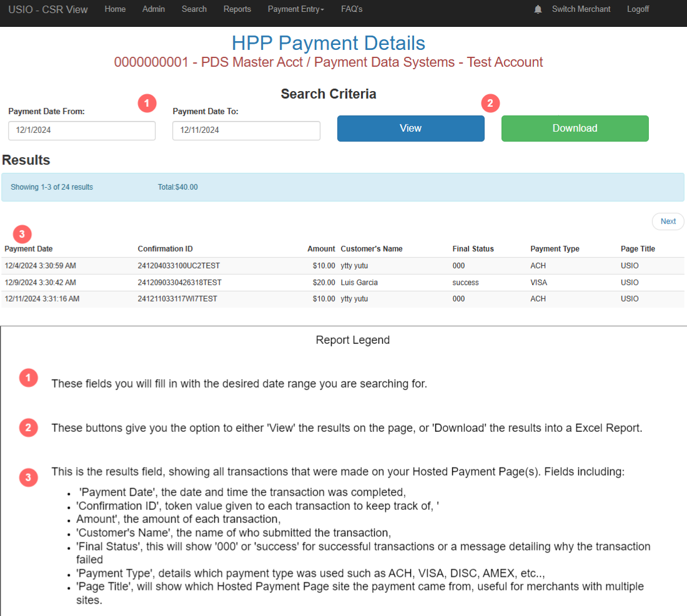Click the Report Legend heading
Viewport: 687px width, 616px height.
click(x=353, y=340)
